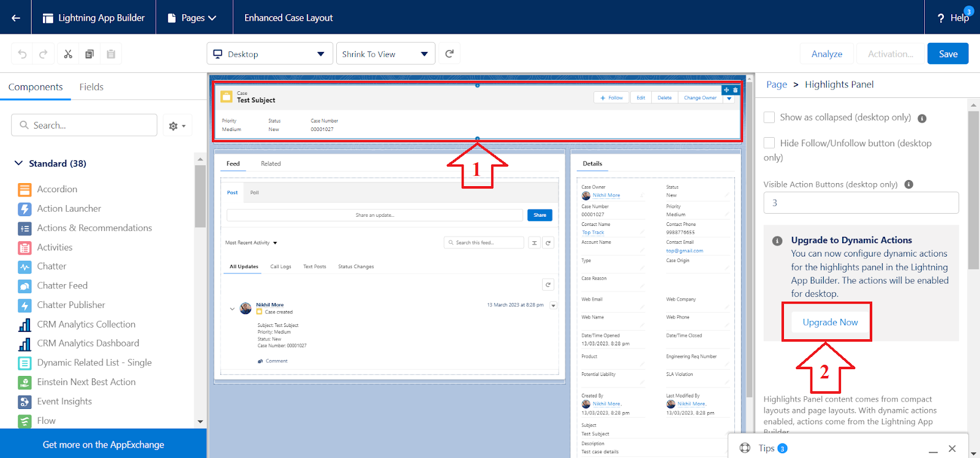Click the Save button
980x458 pixels.
(948, 54)
